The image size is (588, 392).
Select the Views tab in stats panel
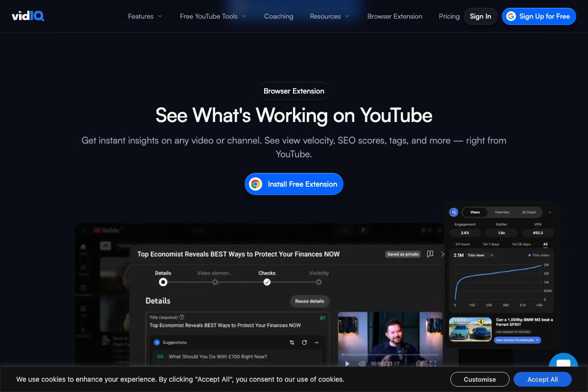[x=475, y=212]
